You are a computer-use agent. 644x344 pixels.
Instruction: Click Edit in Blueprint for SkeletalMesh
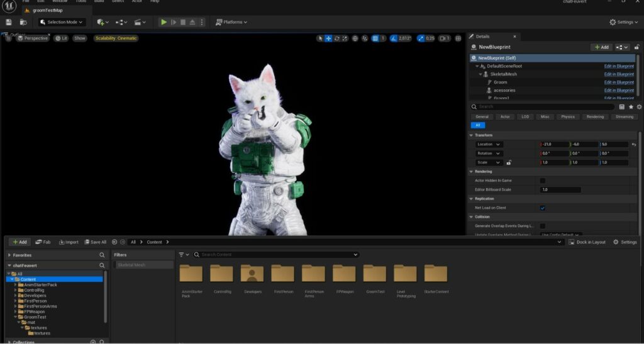pyautogui.click(x=619, y=74)
